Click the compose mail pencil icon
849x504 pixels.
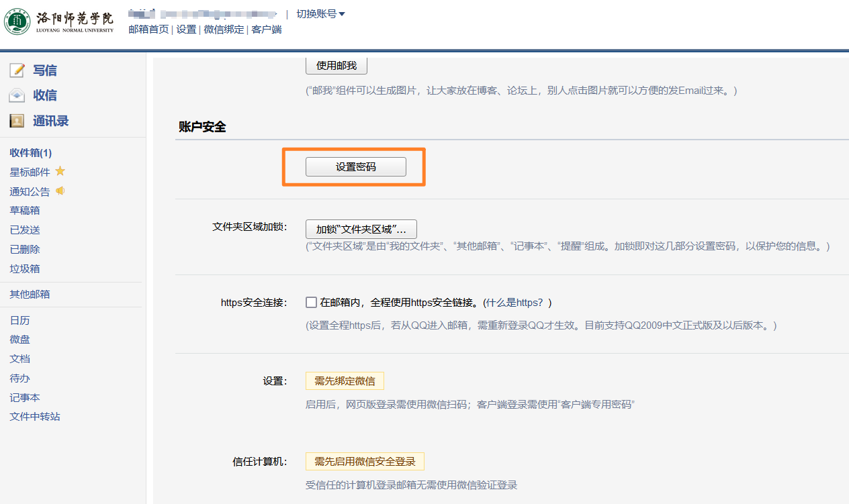pyautogui.click(x=17, y=70)
